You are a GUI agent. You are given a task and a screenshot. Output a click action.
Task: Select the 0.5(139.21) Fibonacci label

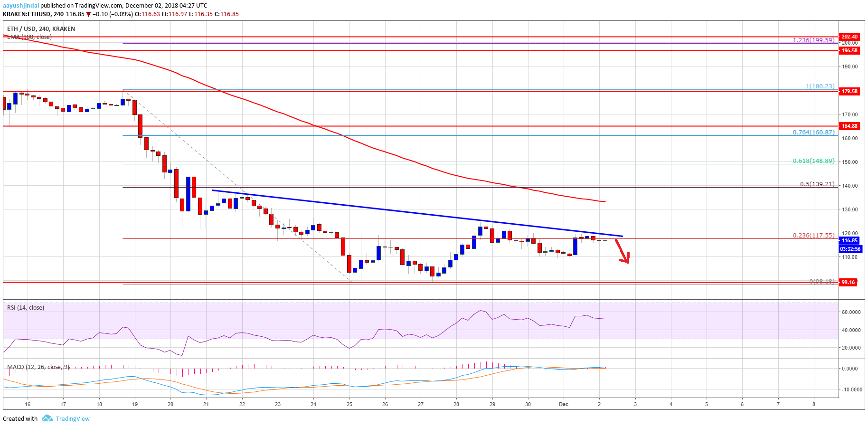pyautogui.click(x=817, y=184)
